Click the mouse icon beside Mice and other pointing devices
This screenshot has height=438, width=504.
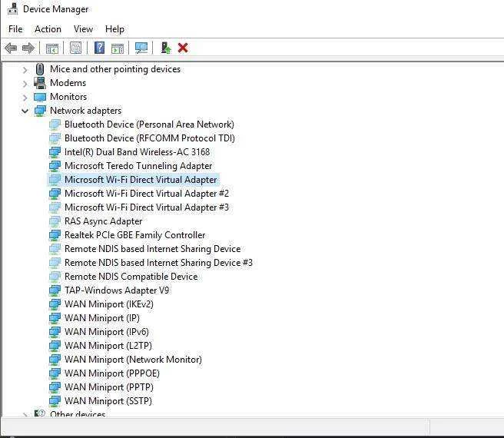click(40, 69)
